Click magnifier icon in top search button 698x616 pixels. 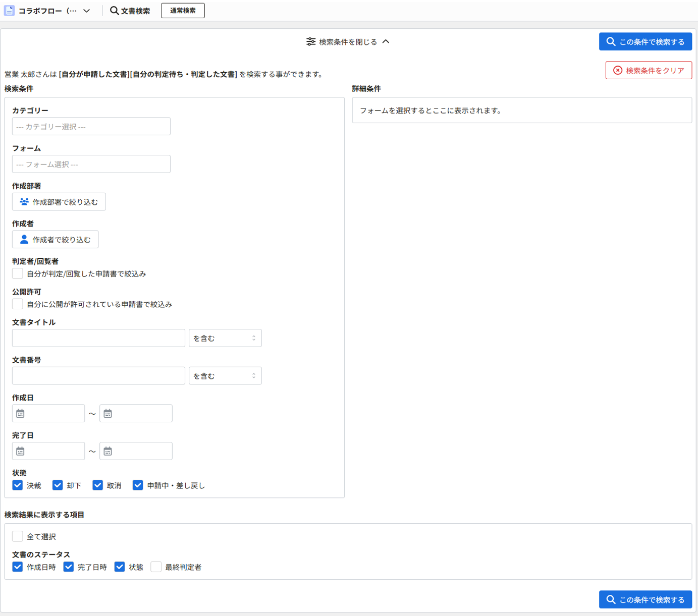(611, 42)
